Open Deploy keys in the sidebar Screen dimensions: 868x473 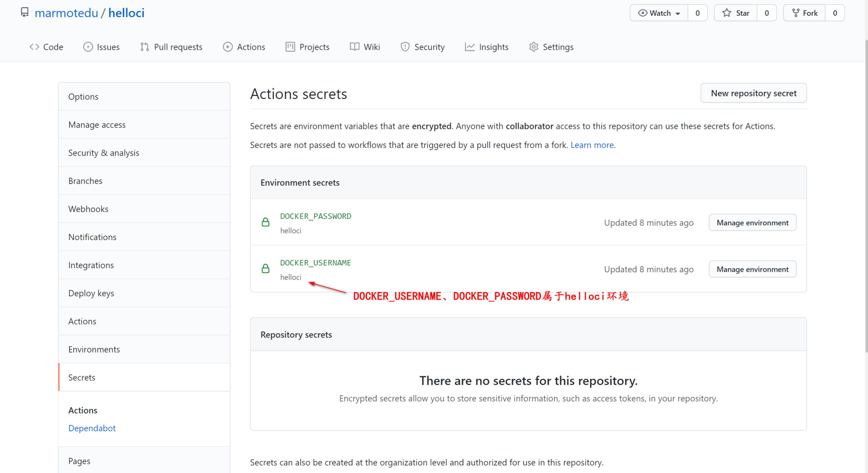click(91, 293)
